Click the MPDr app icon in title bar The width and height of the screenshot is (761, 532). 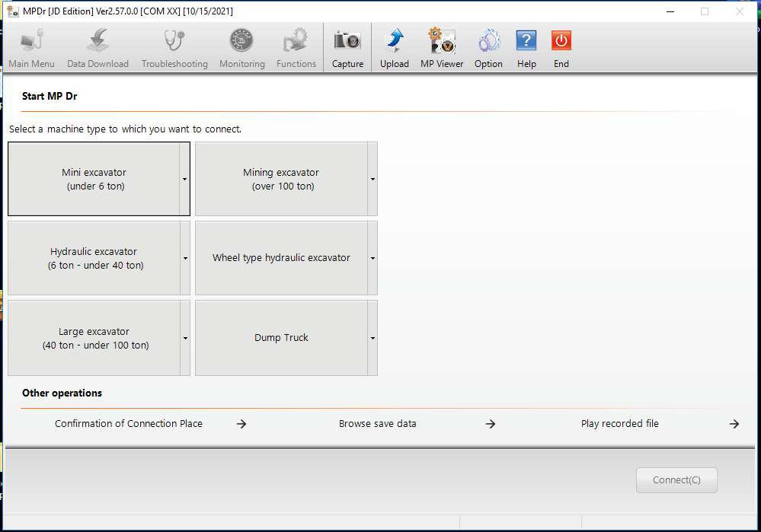(13, 11)
